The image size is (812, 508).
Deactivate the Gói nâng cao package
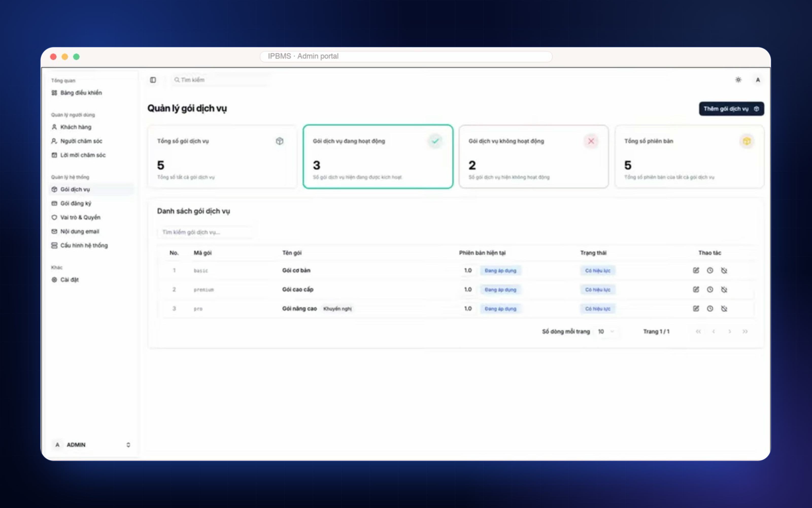click(724, 309)
